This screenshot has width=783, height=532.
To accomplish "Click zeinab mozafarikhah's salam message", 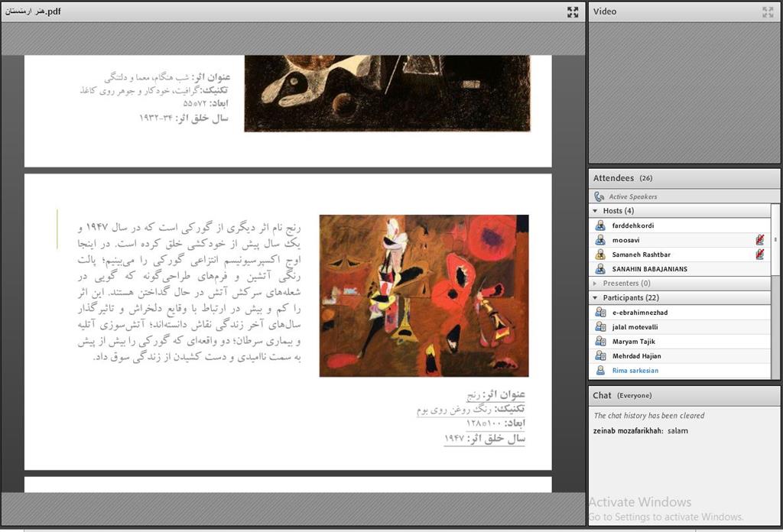I will (640, 430).
